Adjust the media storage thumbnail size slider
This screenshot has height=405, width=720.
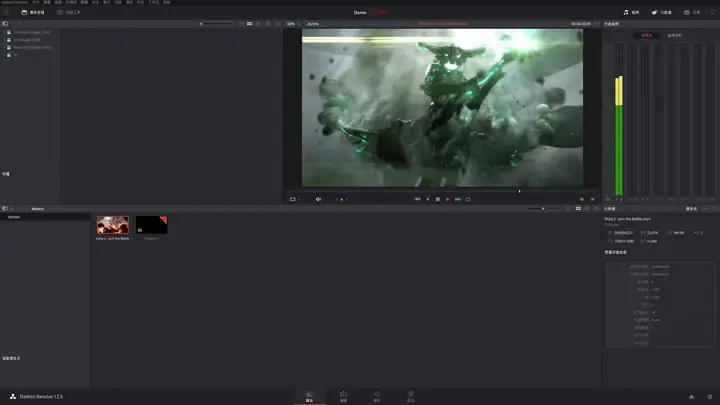coord(217,23)
